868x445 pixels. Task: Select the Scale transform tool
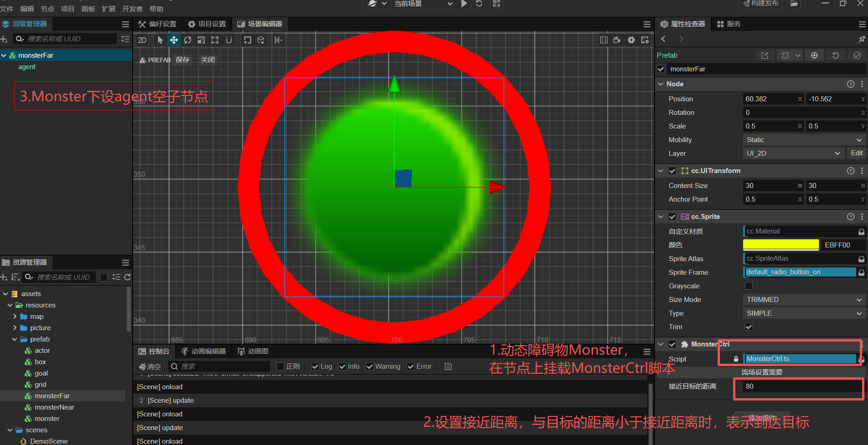[201, 40]
